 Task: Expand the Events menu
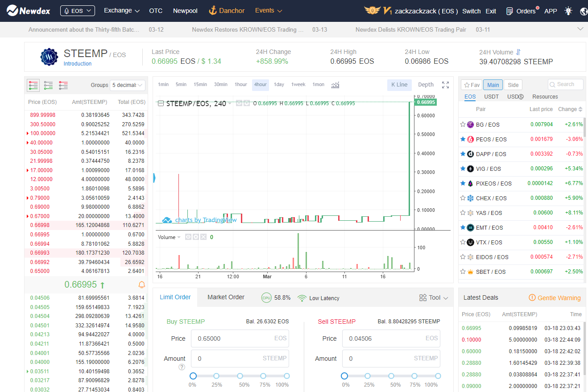[x=269, y=11]
